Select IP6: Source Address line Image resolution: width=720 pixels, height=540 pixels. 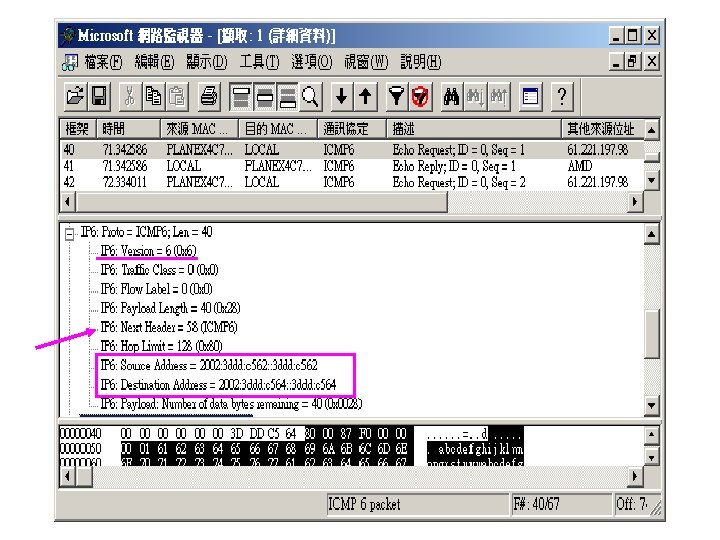click(209, 365)
